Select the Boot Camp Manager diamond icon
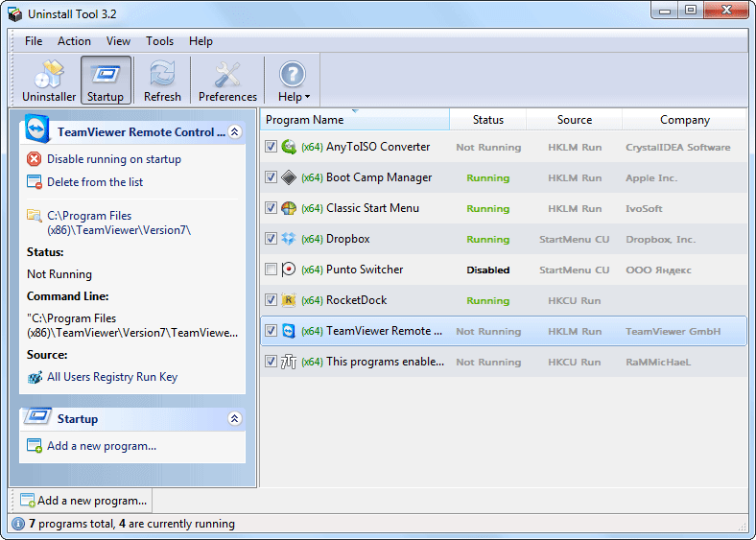The height and width of the screenshot is (540, 756). click(289, 177)
